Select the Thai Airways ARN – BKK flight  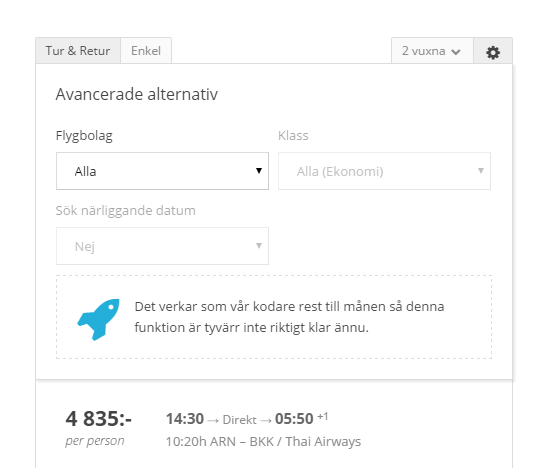263,442
